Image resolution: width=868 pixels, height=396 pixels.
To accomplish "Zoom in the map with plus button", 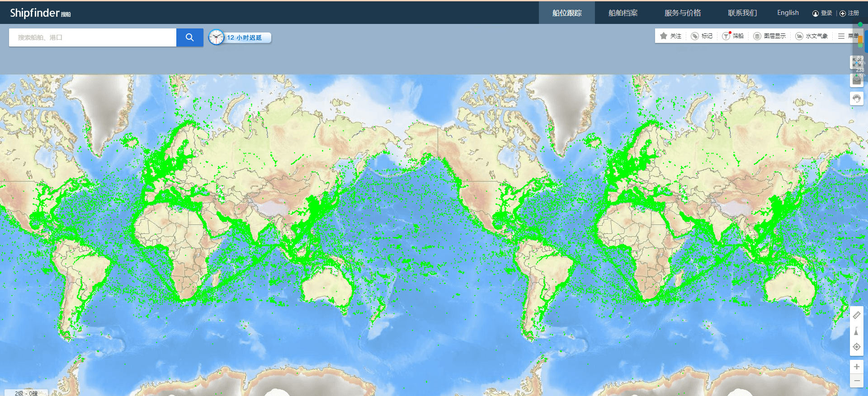I will [x=856, y=367].
